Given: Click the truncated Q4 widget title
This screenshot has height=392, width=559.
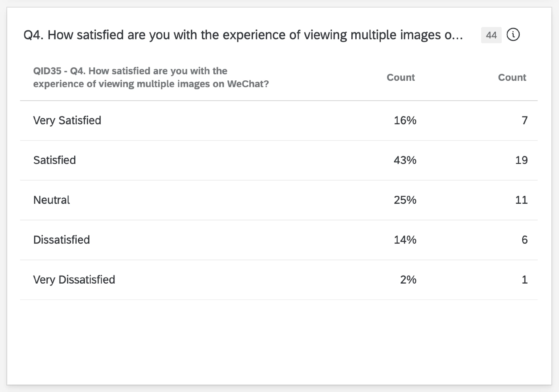Looking at the screenshot, I should [243, 35].
